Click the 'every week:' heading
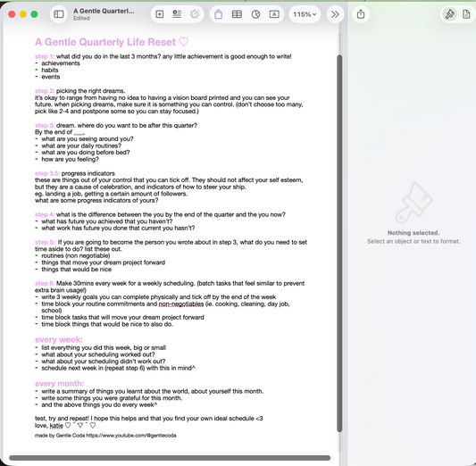Image resolution: width=476 pixels, height=466 pixels. point(59,339)
